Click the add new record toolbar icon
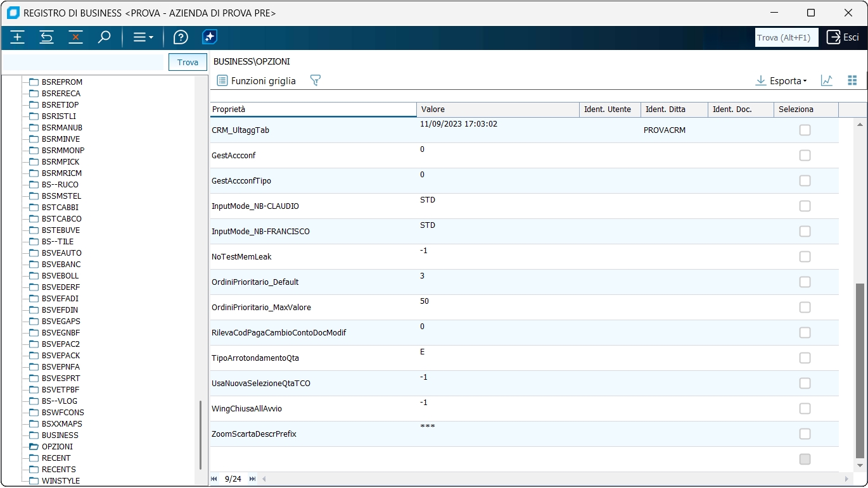The width and height of the screenshot is (868, 488). pyautogui.click(x=18, y=37)
